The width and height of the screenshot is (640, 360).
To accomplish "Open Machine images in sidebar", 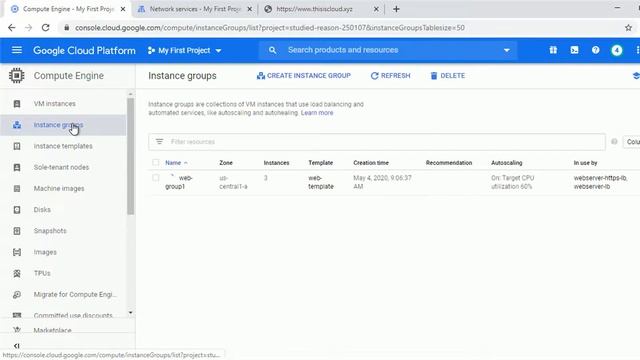I will (x=59, y=189).
